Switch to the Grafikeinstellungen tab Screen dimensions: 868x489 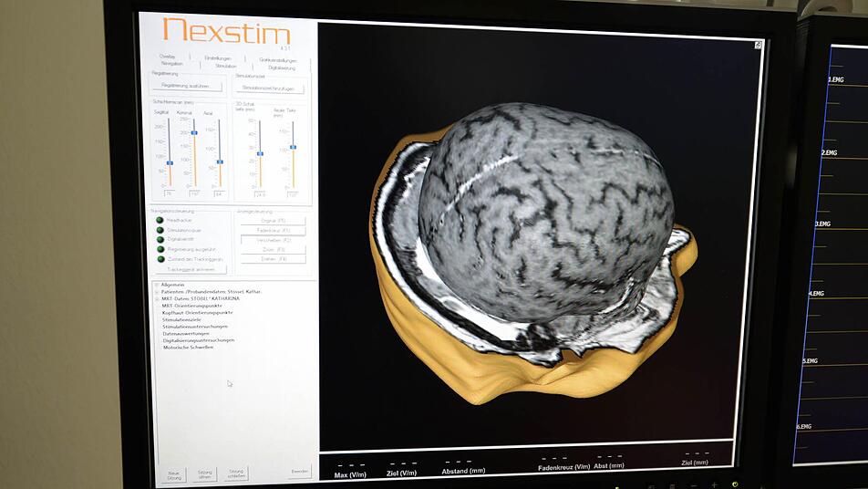pyautogui.click(x=278, y=60)
